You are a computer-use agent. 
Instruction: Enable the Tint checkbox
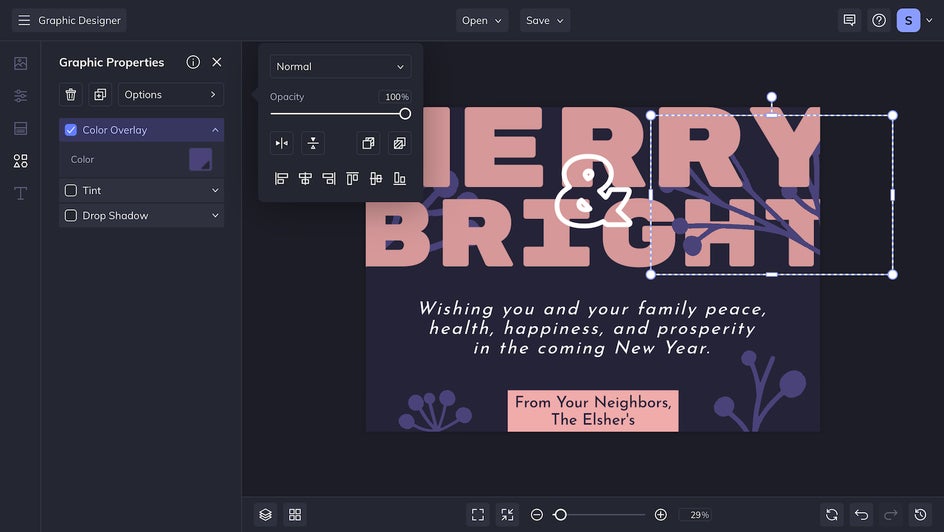(x=71, y=190)
